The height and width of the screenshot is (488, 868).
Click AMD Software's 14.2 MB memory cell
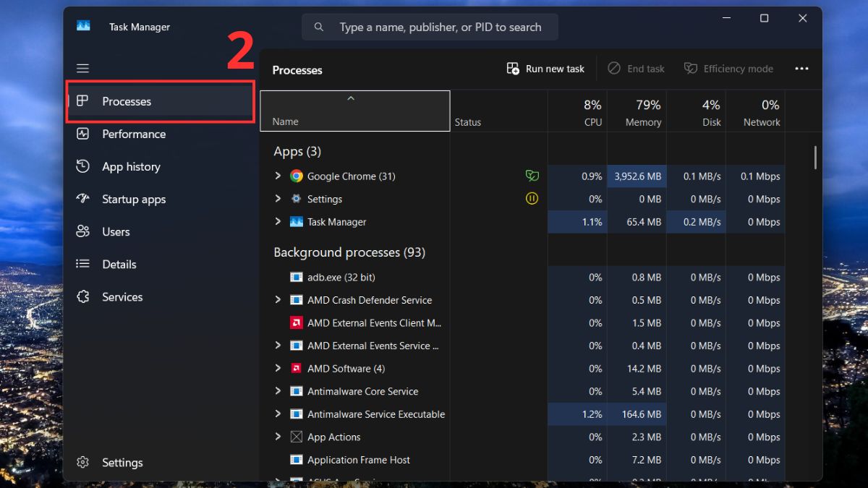point(637,368)
